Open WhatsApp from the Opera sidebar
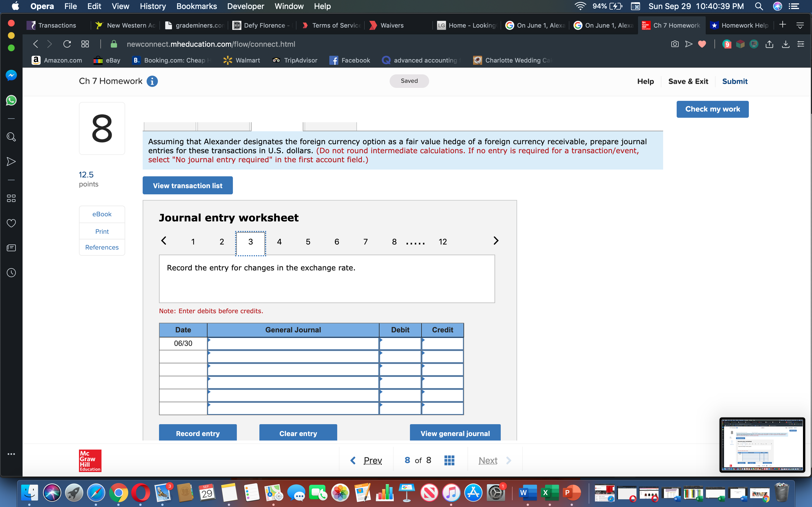The image size is (812, 507). pos(11,100)
